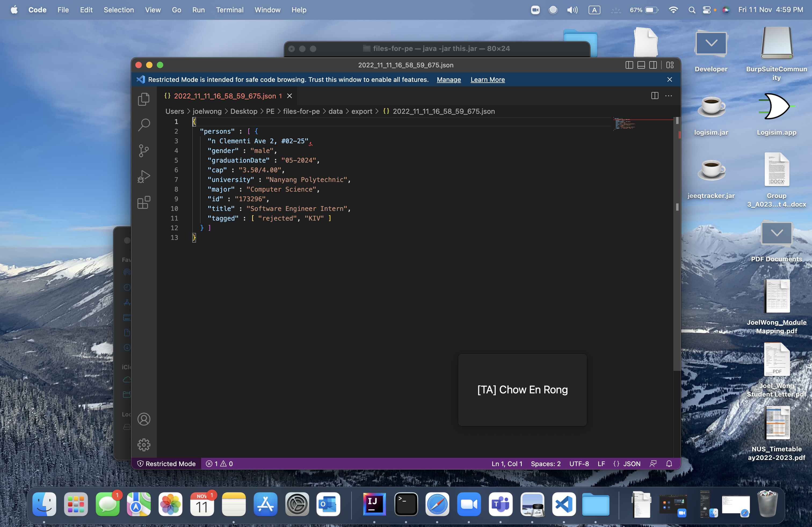The width and height of the screenshot is (812, 527).
Task: Click the notifications bell in the status bar
Action: (669, 464)
